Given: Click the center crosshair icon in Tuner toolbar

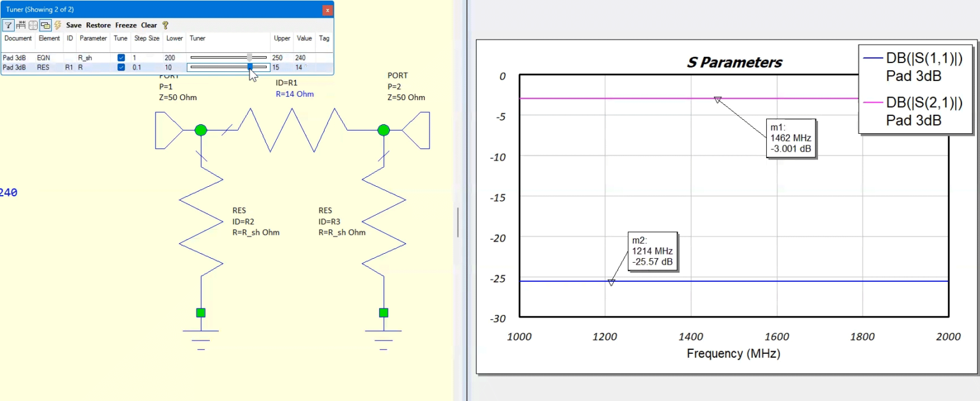Looking at the screenshot, I should (33, 25).
